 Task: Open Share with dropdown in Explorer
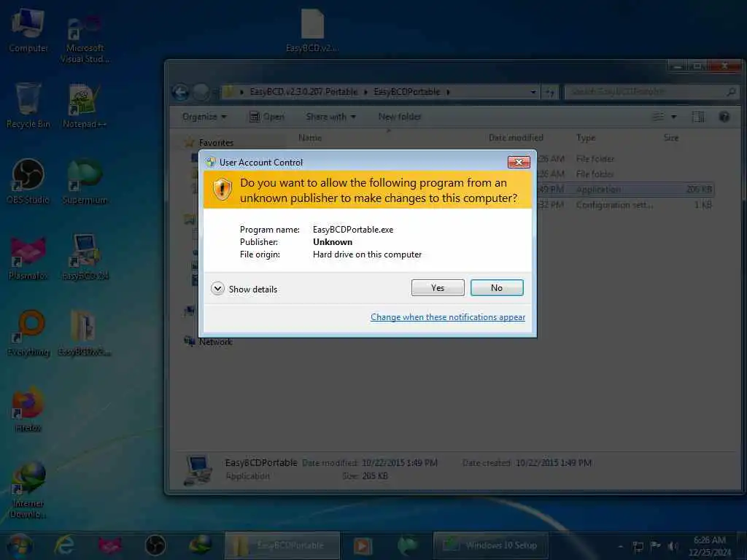coord(330,117)
